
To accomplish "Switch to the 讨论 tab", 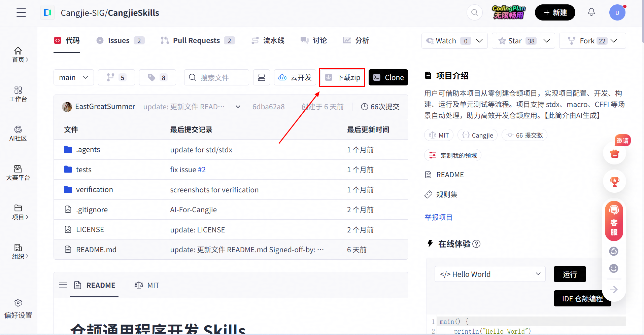I will click(x=313, y=40).
